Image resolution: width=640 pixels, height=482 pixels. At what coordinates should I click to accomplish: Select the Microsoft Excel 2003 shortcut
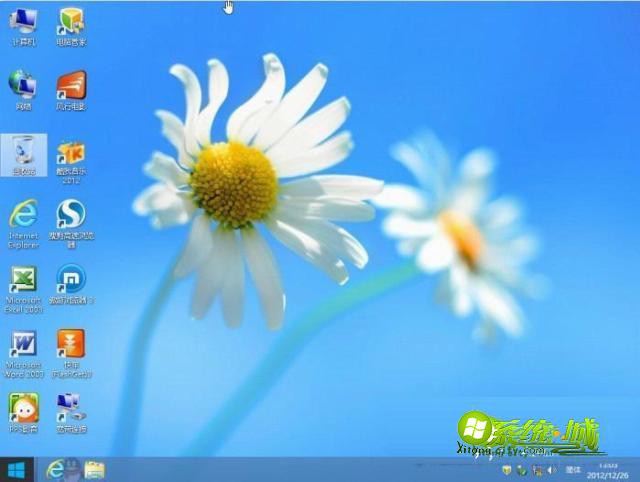[23, 289]
